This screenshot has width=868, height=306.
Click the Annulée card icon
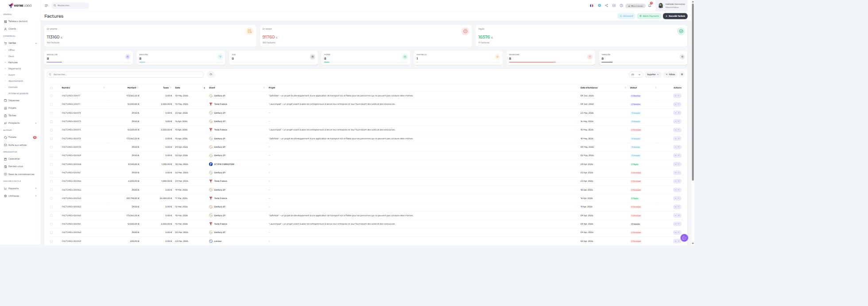(682, 57)
